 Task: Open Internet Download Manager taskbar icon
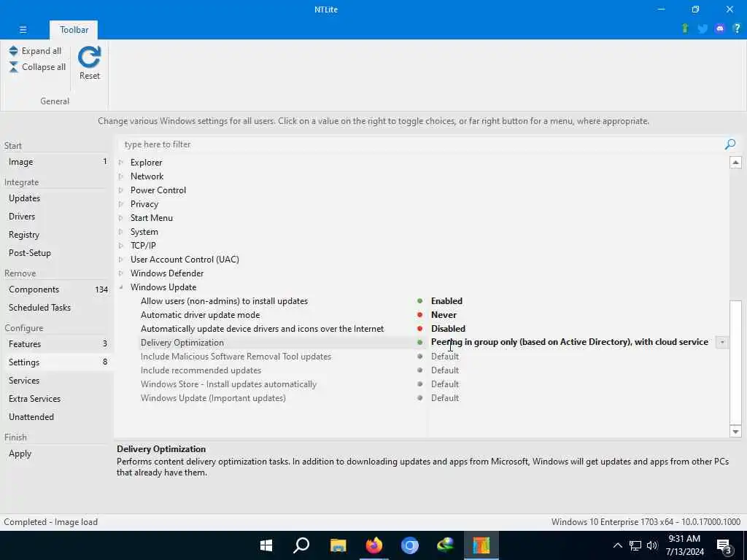tap(446, 545)
